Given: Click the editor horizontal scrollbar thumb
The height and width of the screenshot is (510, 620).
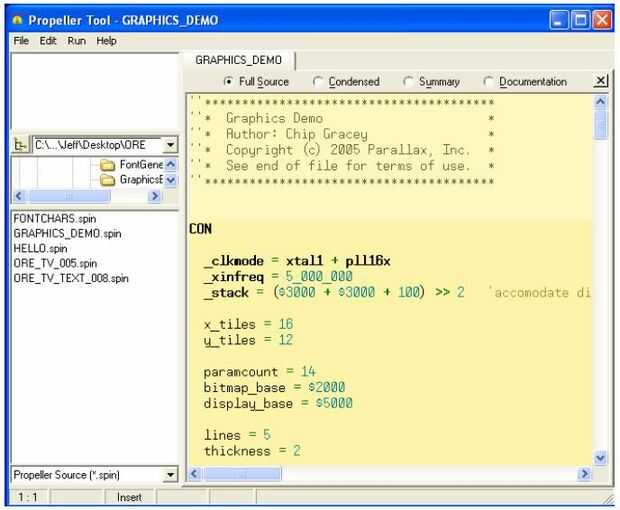Looking at the screenshot, I should (x=242, y=474).
